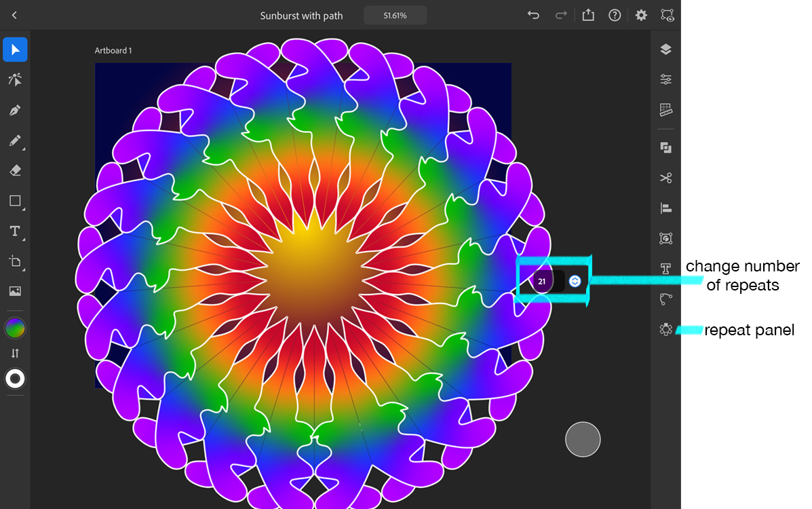Open the color wheel swatch
Screen dimensions: 812x509
click(x=15, y=327)
